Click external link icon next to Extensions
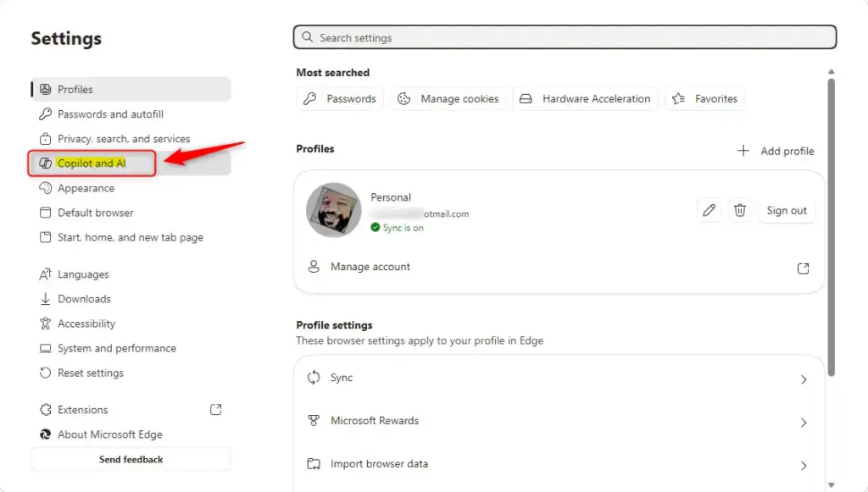868x492 pixels. pos(216,410)
